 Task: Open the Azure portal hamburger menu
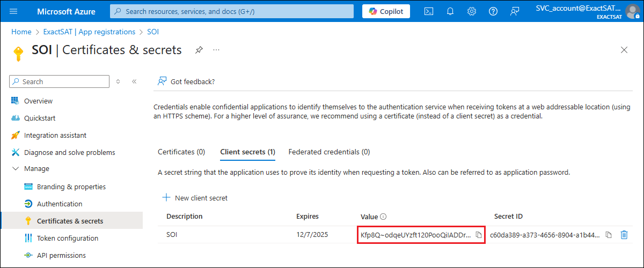click(x=14, y=11)
